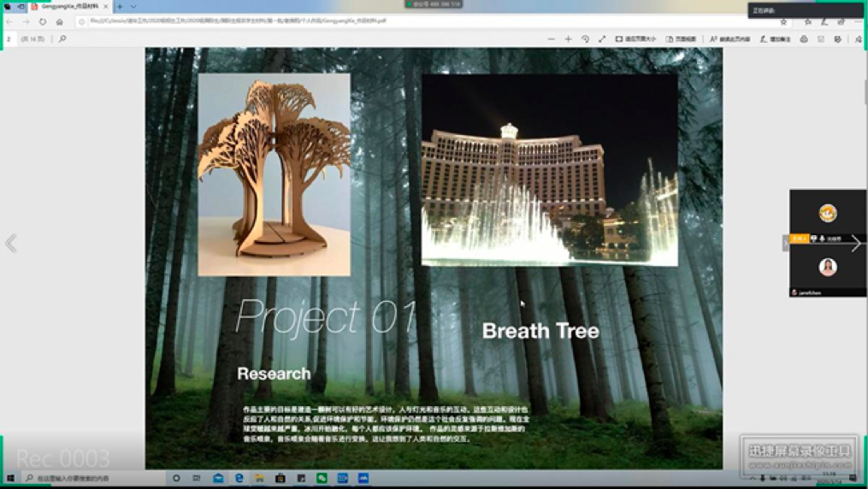Viewport: 868px width, 489px height.
Task: Enter full screen with expand arrows icon
Action: point(602,39)
